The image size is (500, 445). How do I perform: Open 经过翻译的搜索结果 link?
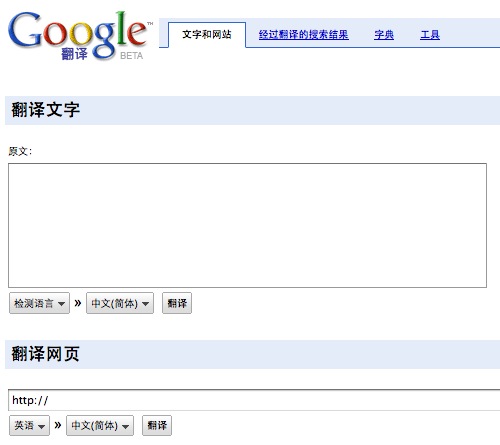click(304, 35)
